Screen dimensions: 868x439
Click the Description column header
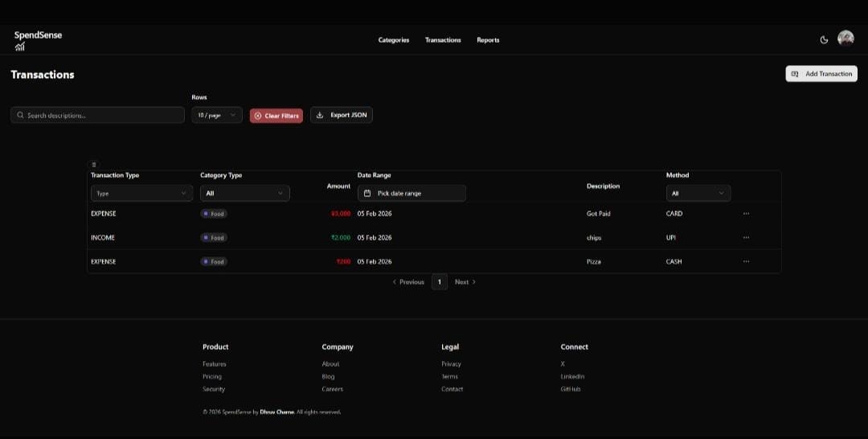(604, 186)
